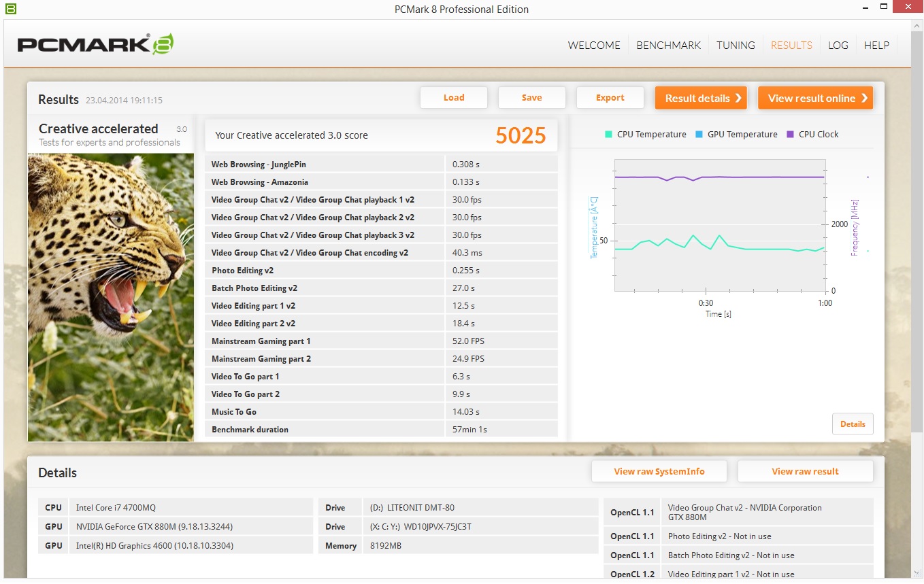Select the Web Browsing - Amazonia row
This screenshot has width=924, height=584.
[381, 182]
